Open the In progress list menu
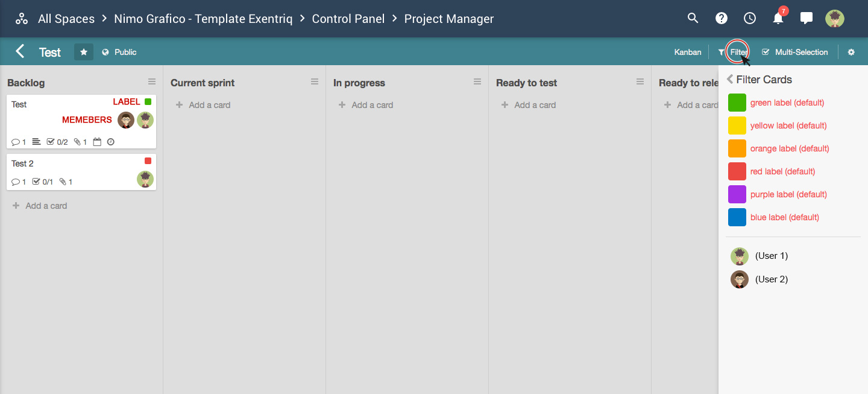Viewport: 868px width, 394px height. click(477, 81)
